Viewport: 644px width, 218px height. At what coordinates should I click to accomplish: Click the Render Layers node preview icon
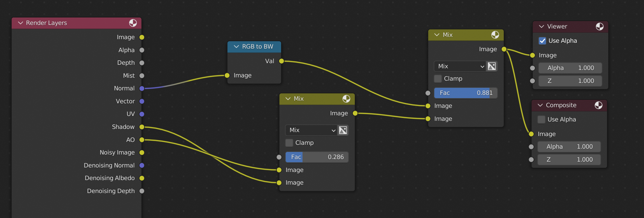tap(133, 23)
